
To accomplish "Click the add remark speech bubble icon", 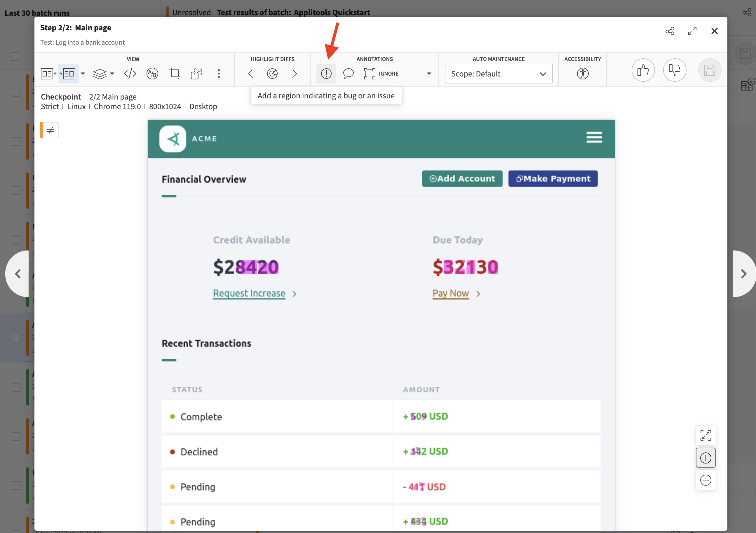I will [348, 74].
